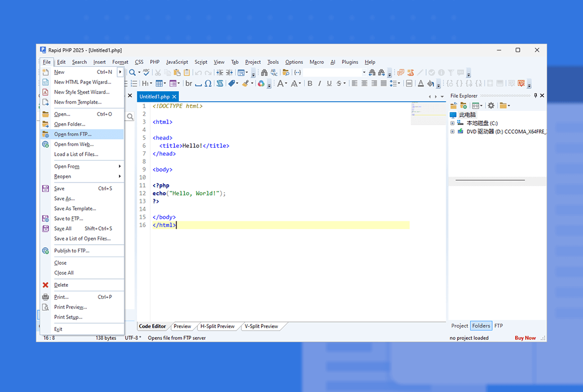Insert a special character with the Omega icon
This screenshot has width=583, height=392.
208,83
